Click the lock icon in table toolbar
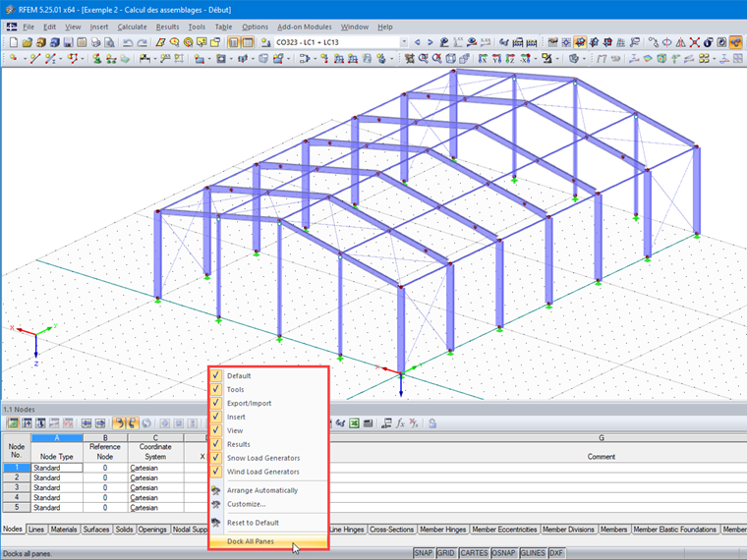747x560 pixels. (432, 423)
